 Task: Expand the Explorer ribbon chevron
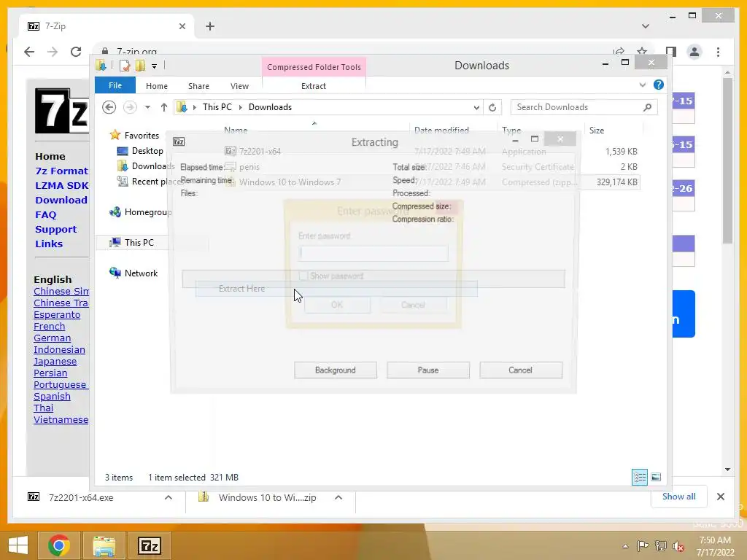[x=642, y=85]
